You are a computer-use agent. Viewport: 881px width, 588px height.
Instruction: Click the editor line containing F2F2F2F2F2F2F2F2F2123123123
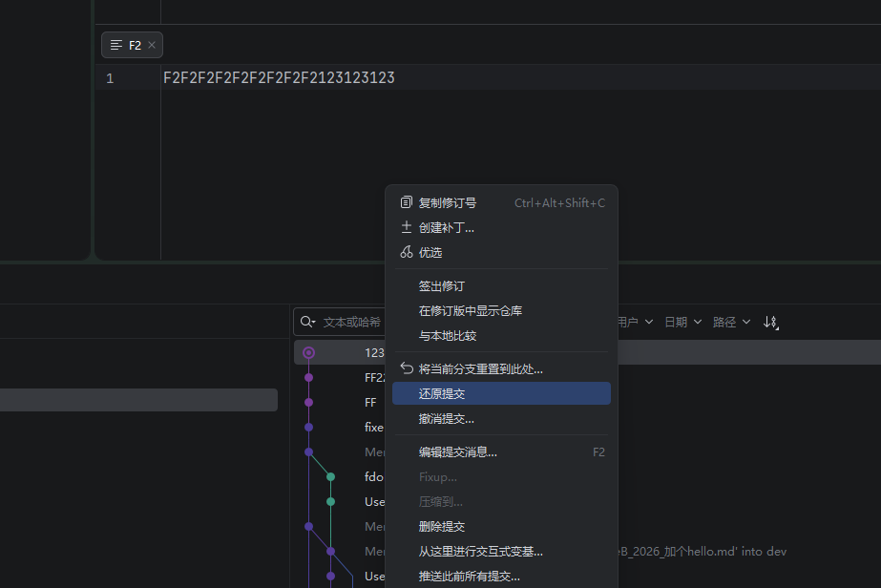tap(280, 77)
